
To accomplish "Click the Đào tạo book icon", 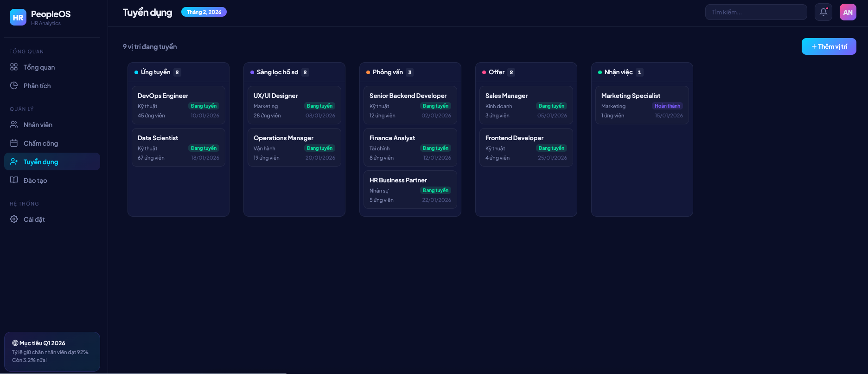I will [x=14, y=181].
